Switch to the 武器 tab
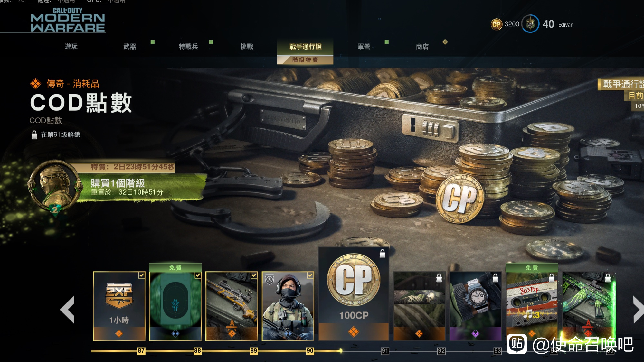The image size is (644, 362). (x=130, y=47)
